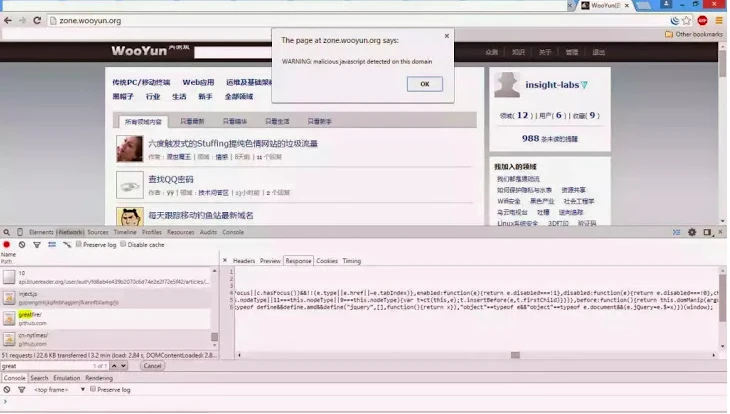Click the 988 unread notifications link
Viewport: 730px width, 414px height.
click(549, 138)
